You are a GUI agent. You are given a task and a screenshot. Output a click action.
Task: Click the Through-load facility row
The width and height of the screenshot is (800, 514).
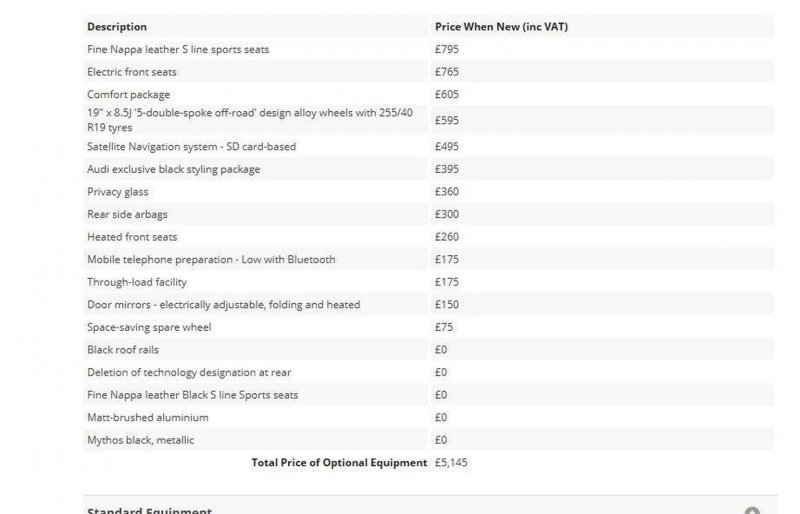[x=429, y=282]
